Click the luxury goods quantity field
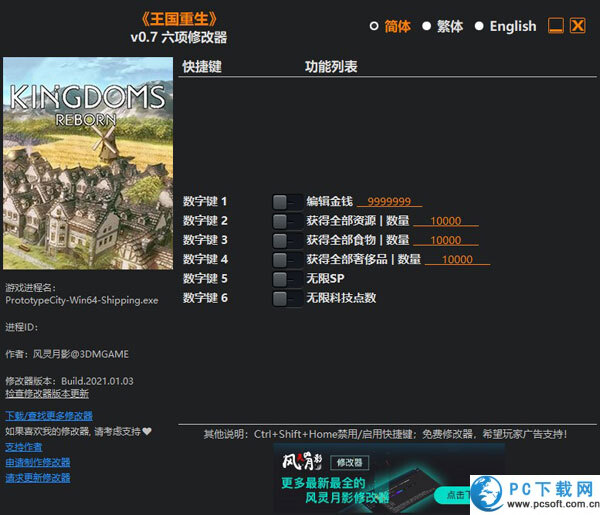Viewport: 600px width, 515px height. point(457,259)
